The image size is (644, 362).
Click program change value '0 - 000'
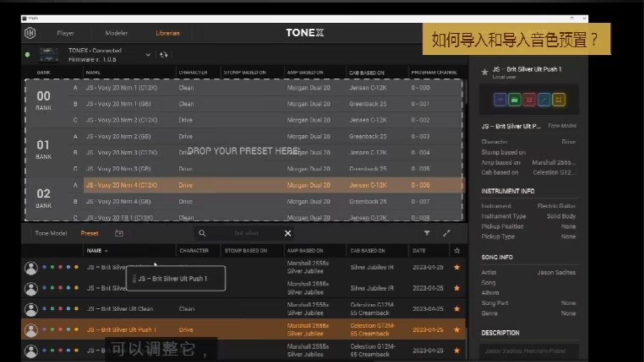click(421, 87)
